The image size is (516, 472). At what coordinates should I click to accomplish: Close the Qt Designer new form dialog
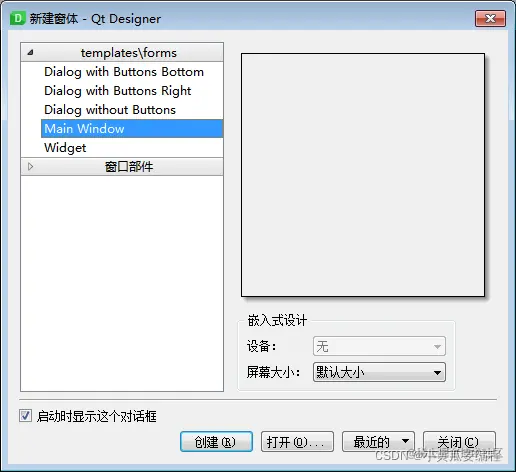pos(490,18)
